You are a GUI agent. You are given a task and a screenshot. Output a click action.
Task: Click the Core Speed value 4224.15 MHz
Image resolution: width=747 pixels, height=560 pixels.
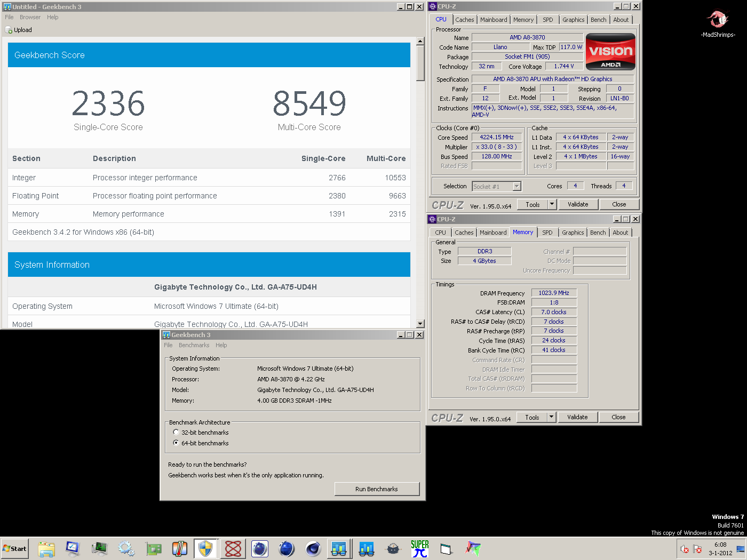coord(497,137)
